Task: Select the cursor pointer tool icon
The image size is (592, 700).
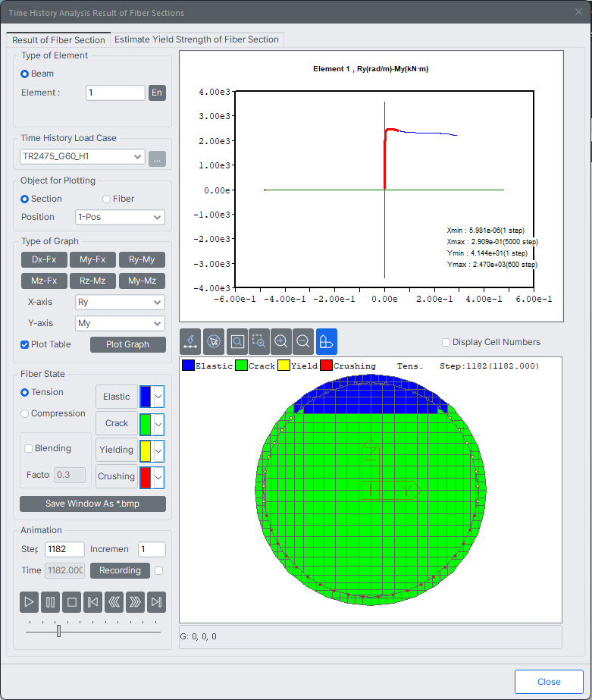Action: pos(214,341)
